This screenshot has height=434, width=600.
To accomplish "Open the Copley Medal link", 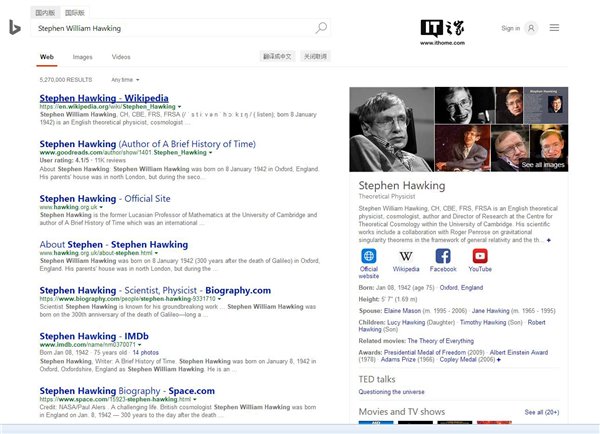I will pyautogui.click(x=458, y=359).
